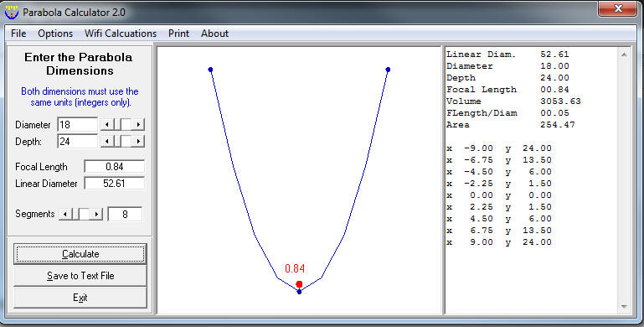
Task: Click the blue vertex point of parabola
Action: (299, 292)
